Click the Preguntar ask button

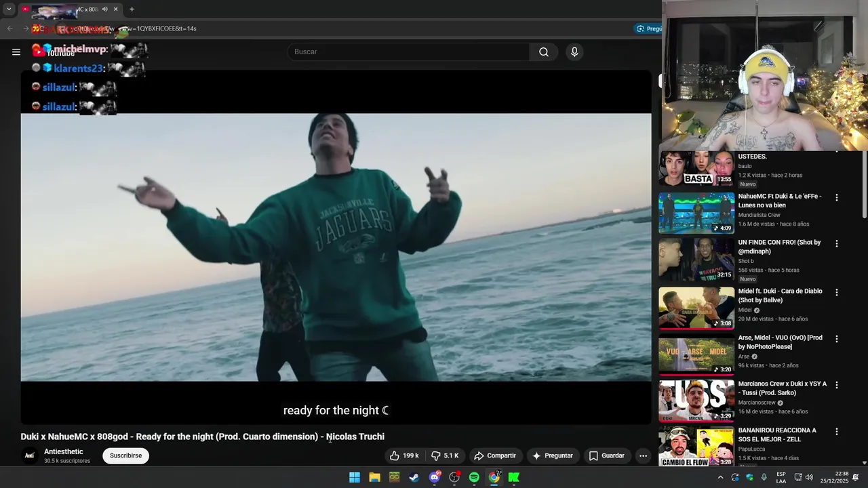pyautogui.click(x=553, y=455)
